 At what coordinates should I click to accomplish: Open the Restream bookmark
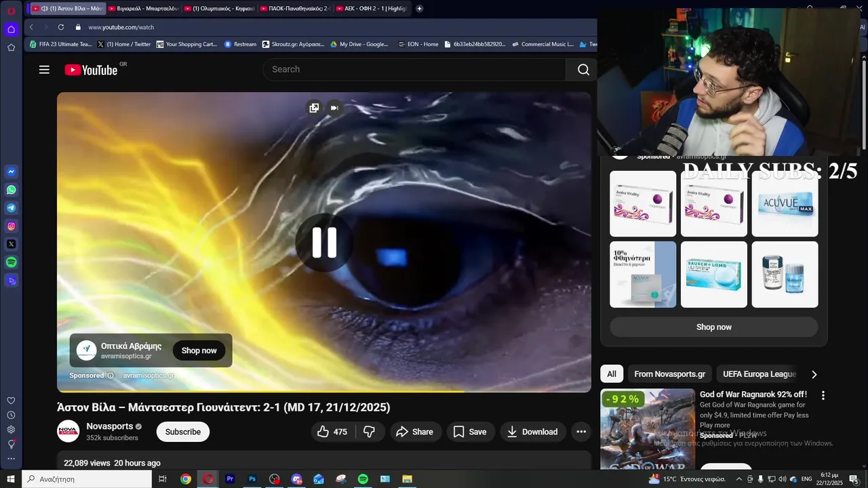pyautogui.click(x=240, y=44)
